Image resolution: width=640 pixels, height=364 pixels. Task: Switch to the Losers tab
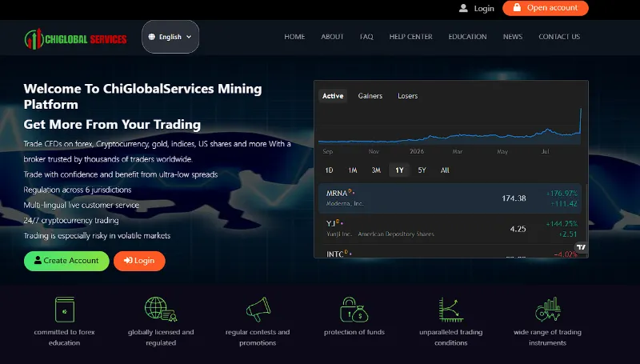(408, 96)
